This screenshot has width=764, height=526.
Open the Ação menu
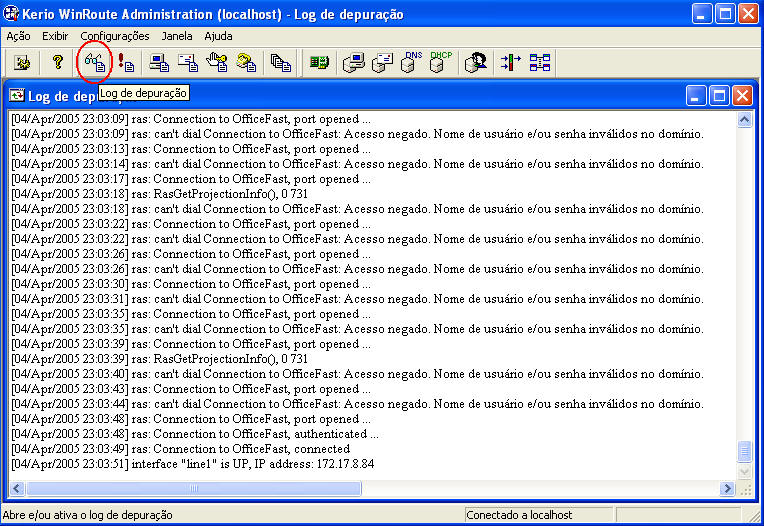[x=18, y=36]
